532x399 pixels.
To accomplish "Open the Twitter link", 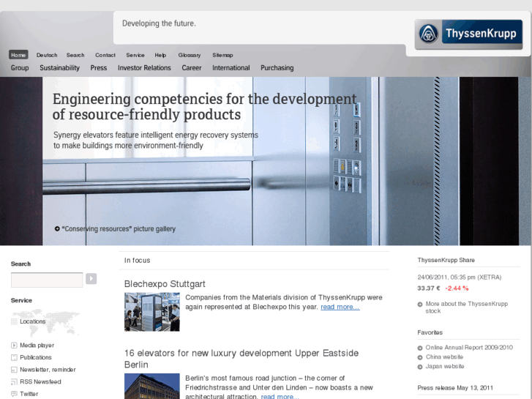I will coord(29,394).
